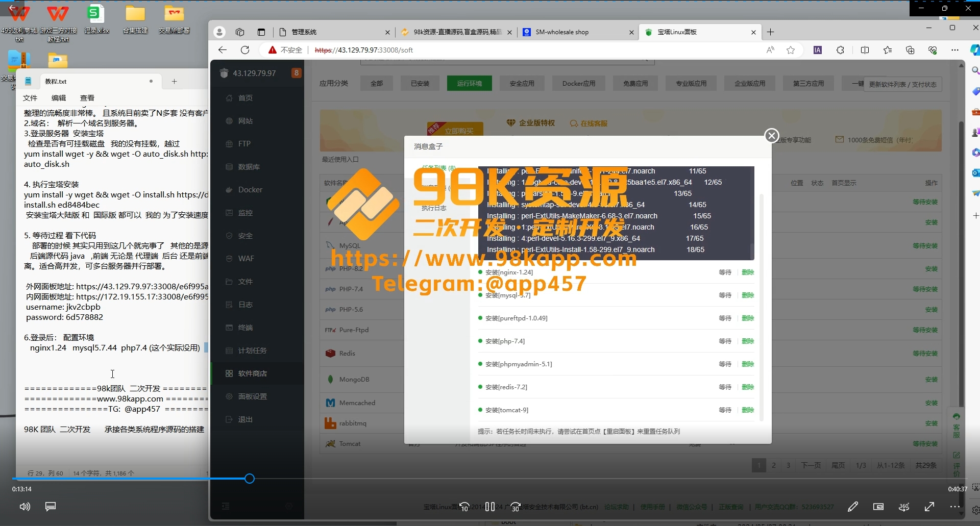
Task: Open the 执行日志 tab in the message box
Action: pyautogui.click(x=434, y=208)
